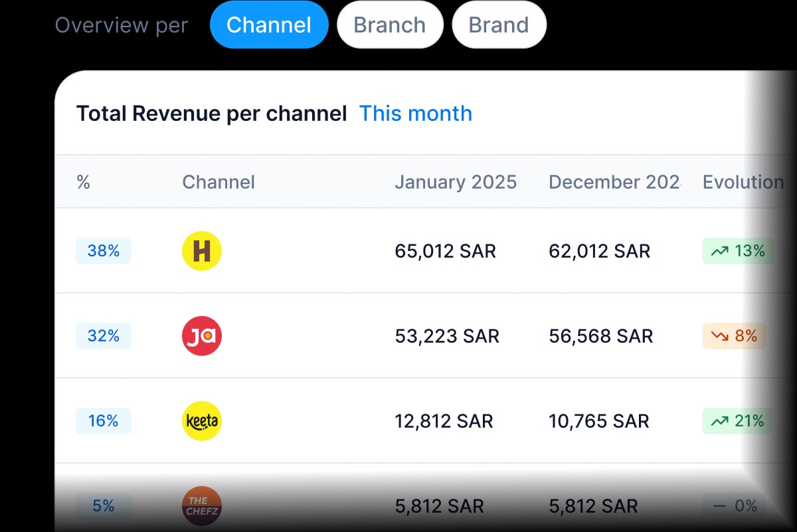Click the 16% share badge
797x532 pixels.
[x=104, y=421]
